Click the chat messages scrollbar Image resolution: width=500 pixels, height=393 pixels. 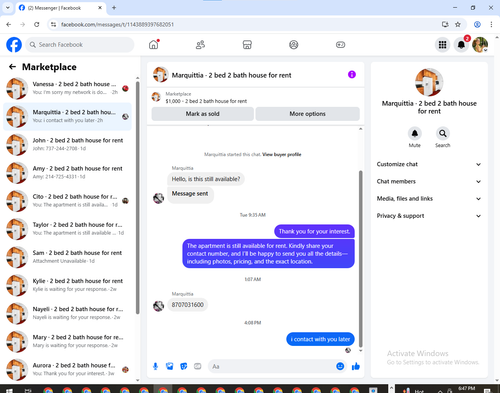[360, 259]
